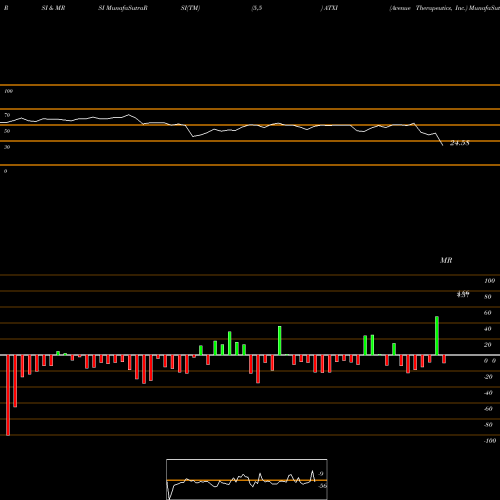This screenshot has width=500, height=500.
Task: Click the MR axis label -20
Action: tap(488, 377)
